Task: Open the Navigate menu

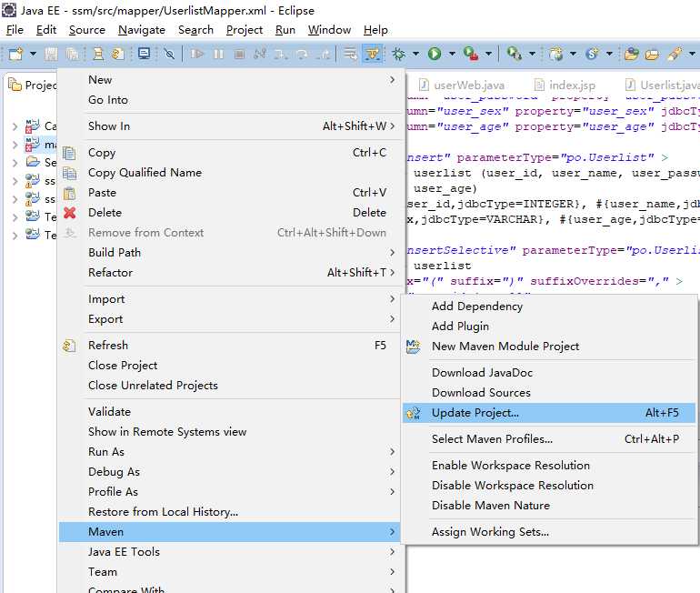Action: click(142, 30)
